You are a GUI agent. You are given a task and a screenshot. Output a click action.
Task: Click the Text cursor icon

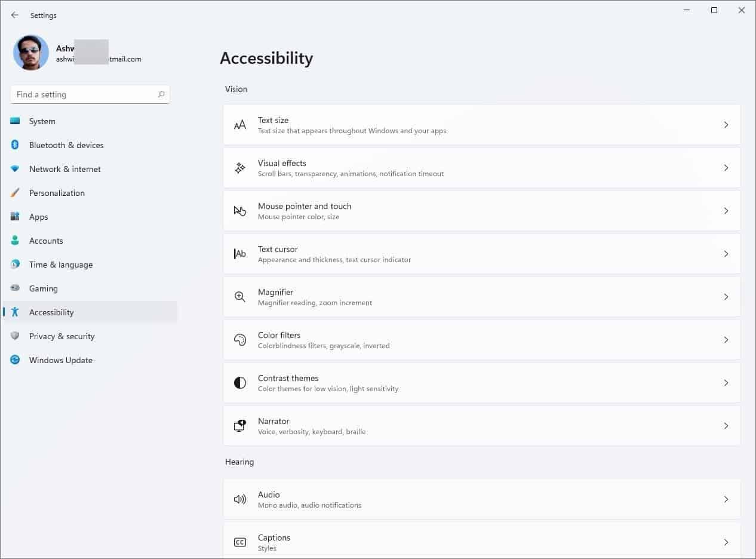coord(239,254)
